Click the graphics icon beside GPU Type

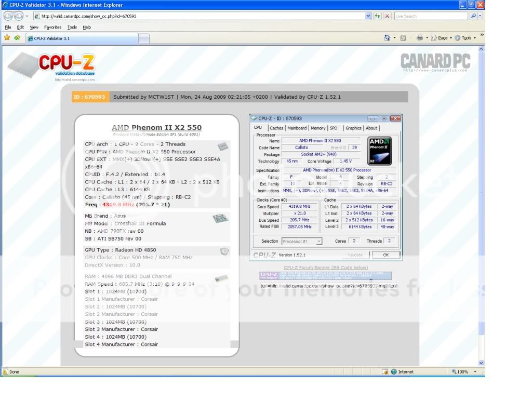tap(224, 251)
